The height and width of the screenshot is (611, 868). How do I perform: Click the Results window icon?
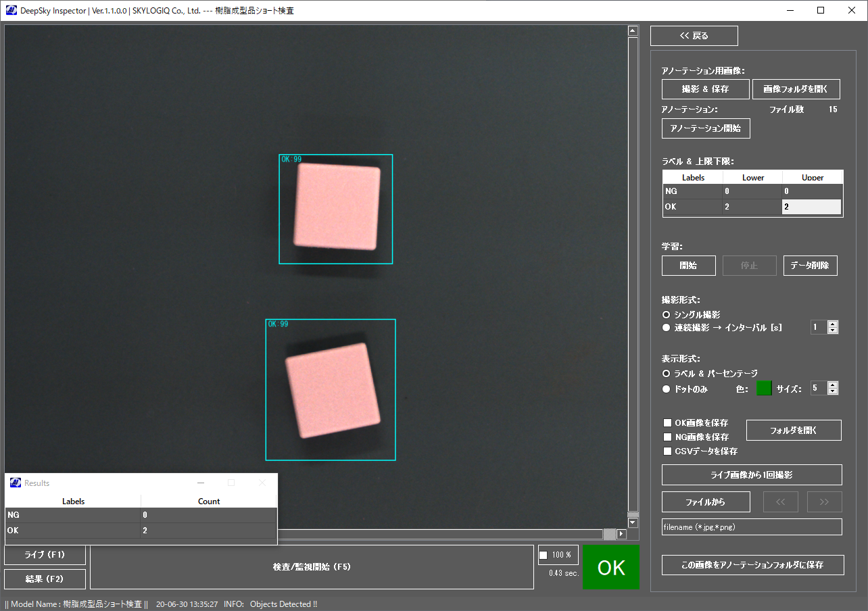click(15, 483)
